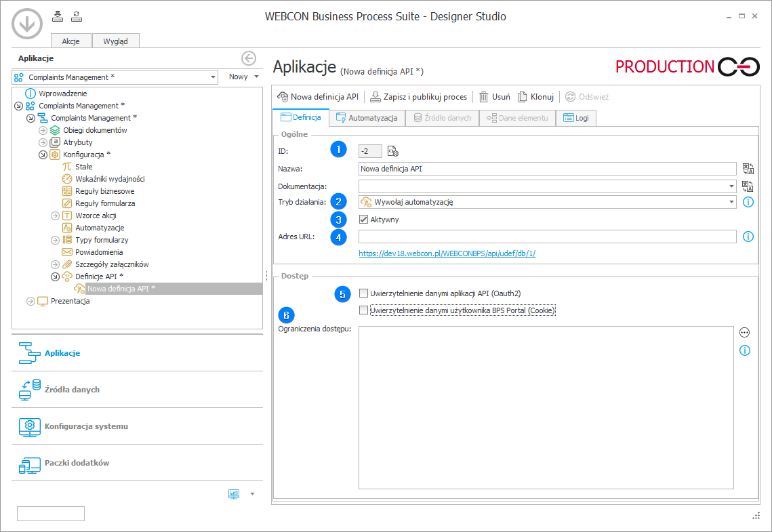Image resolution: width=772 pixels, height=532 pixels.
Task: Click Odśwież toolbar button
Action: click(587, 97)
